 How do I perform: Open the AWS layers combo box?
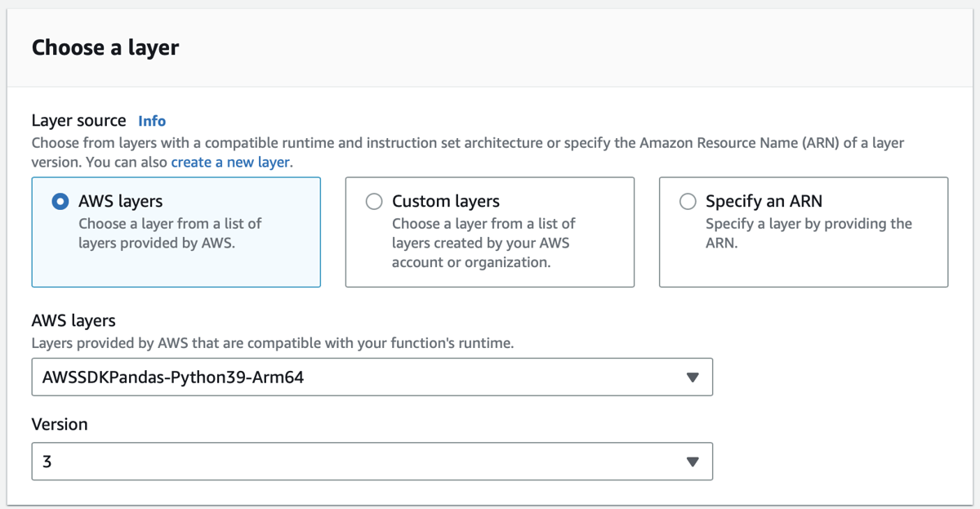(x=372, y=377)
